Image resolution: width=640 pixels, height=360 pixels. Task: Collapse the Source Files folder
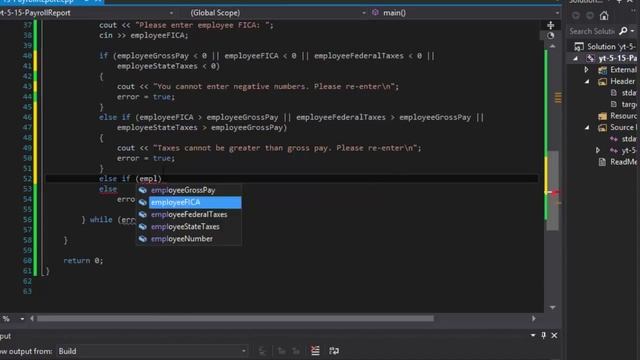click(587, 127)
